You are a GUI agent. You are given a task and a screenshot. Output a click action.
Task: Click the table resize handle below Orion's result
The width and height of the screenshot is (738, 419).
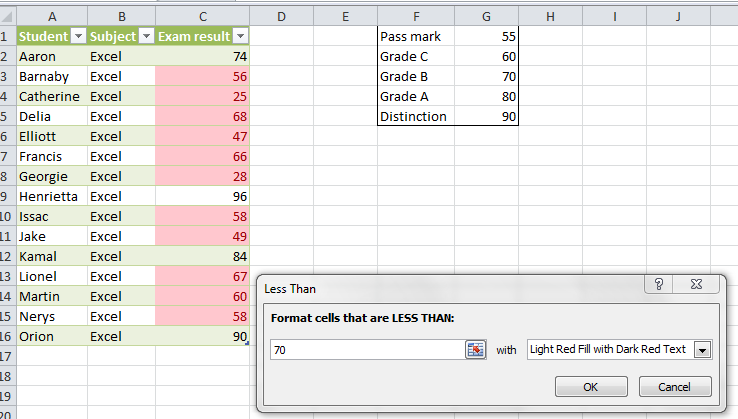click(246, 344)
